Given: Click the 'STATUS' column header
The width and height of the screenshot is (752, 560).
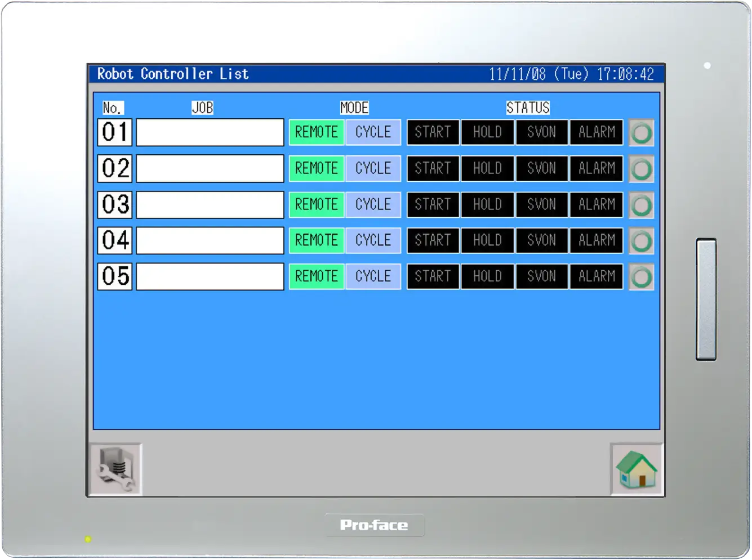Looking at the screenshot, I should (x=528, y=107).
